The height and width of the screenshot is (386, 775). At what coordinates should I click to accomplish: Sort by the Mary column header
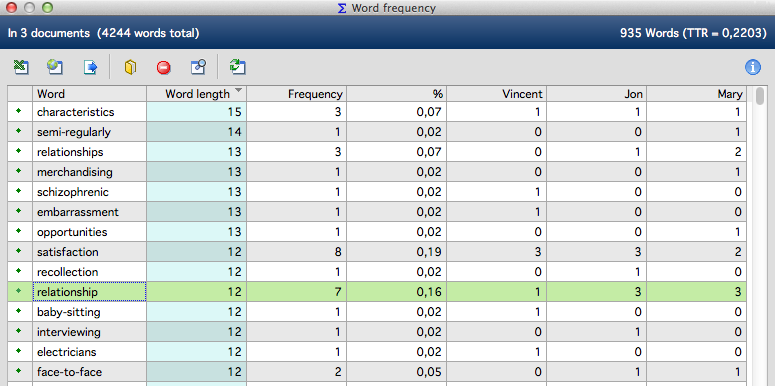(x=696, y=94)
